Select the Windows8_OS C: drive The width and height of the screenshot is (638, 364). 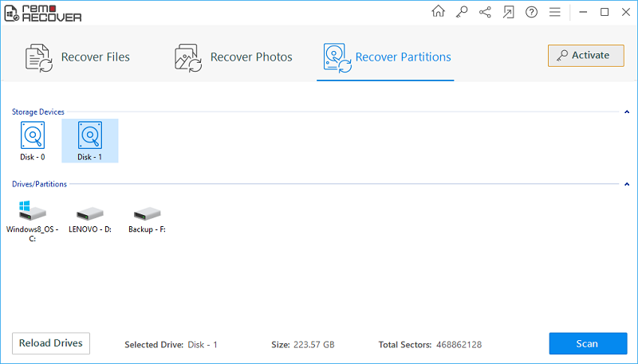click(33, 219)
